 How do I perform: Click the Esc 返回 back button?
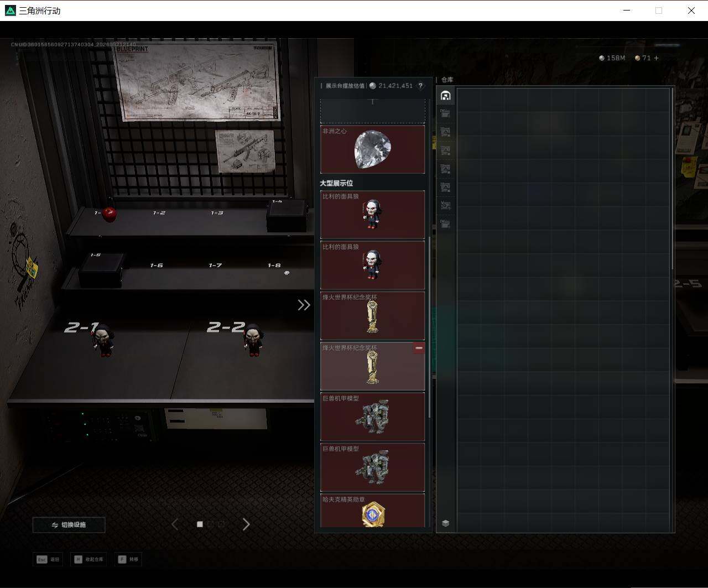click(48, 559)
